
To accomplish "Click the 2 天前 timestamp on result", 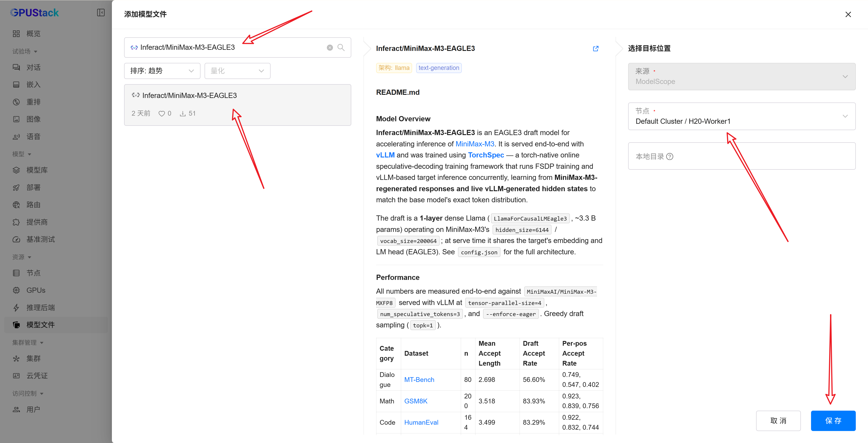I will coord(141,114).
